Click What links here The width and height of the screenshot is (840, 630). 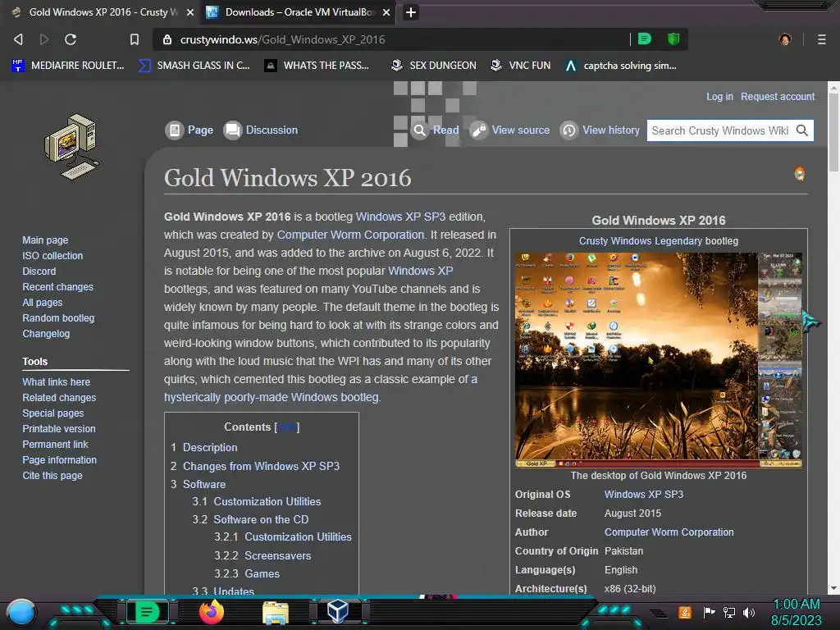click(x=57, y=382)
